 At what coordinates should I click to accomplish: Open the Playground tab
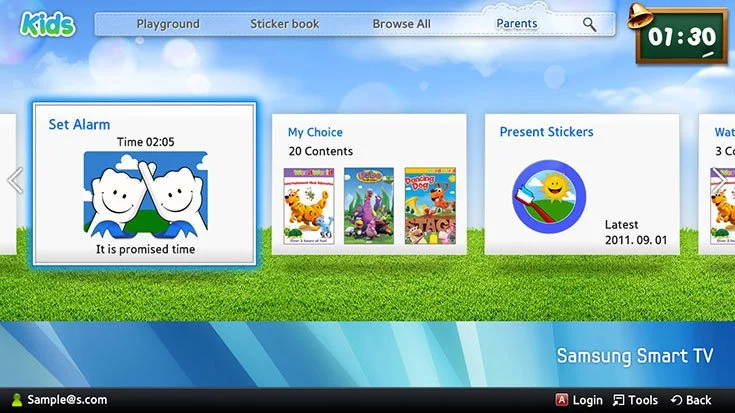click(x=168, y=24)
